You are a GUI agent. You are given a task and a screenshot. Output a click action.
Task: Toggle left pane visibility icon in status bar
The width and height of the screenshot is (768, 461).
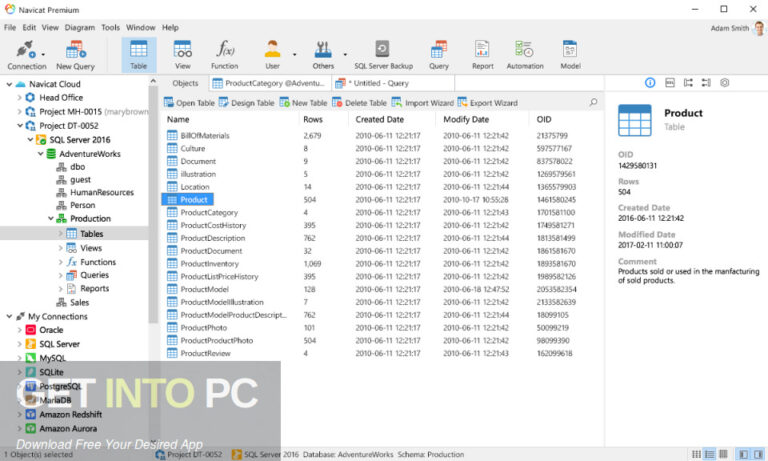pyautogui.click(x=743, y=454)
